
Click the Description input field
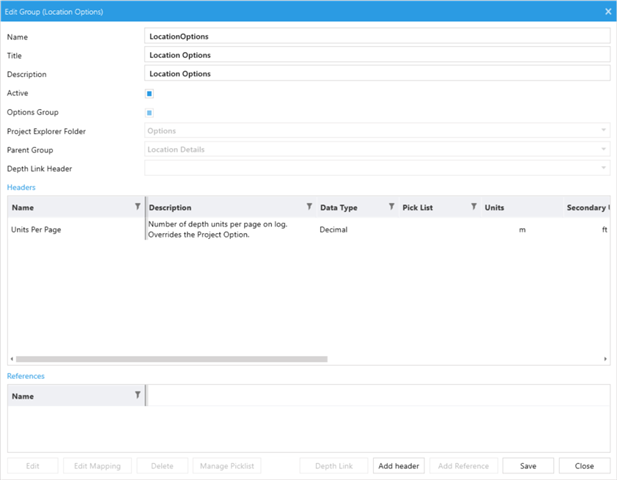[377, 74]
